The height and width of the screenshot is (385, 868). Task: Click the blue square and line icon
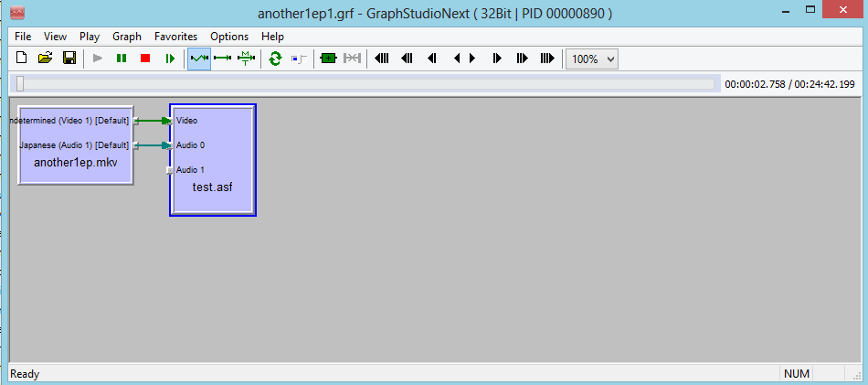tap(299, 59)
